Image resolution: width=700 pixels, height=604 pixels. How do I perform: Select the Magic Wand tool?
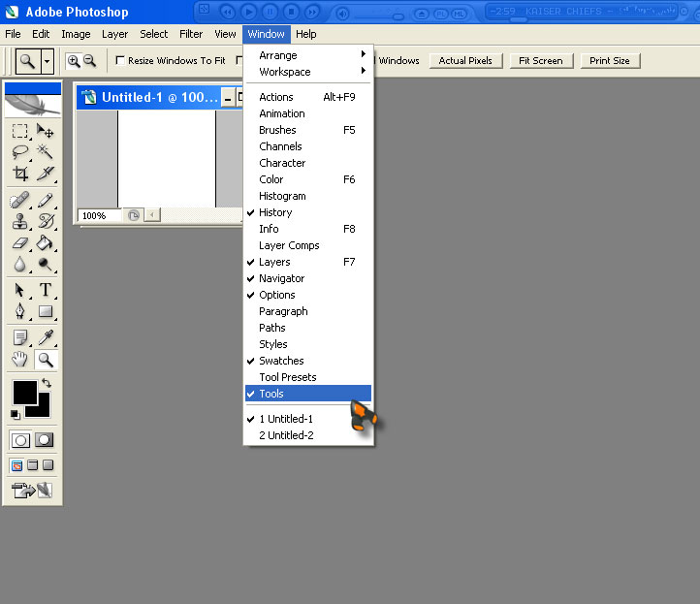click(x=46, y=152)
